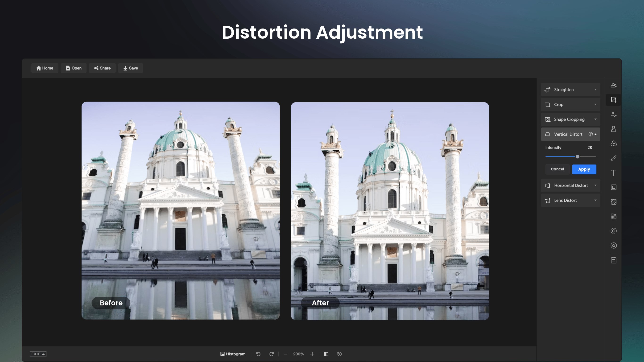This screenshot has height=362, width=644.
Task: Toggle the Histogram display
Action: tap(233, 354)
